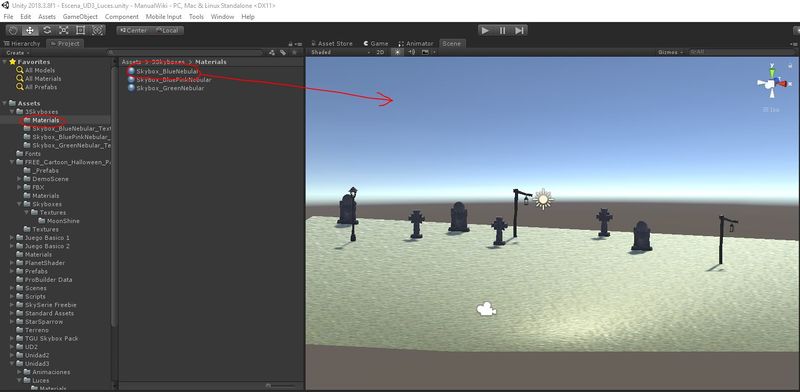Click the green Y-axis cone on scene gizmo
This screenshot has width=800, height=392.
click(x=772, y=72)
